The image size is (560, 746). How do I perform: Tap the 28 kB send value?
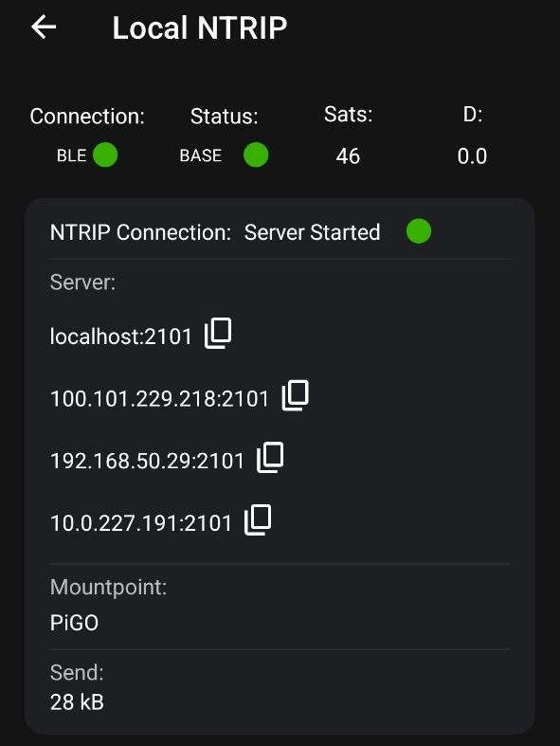77,702
